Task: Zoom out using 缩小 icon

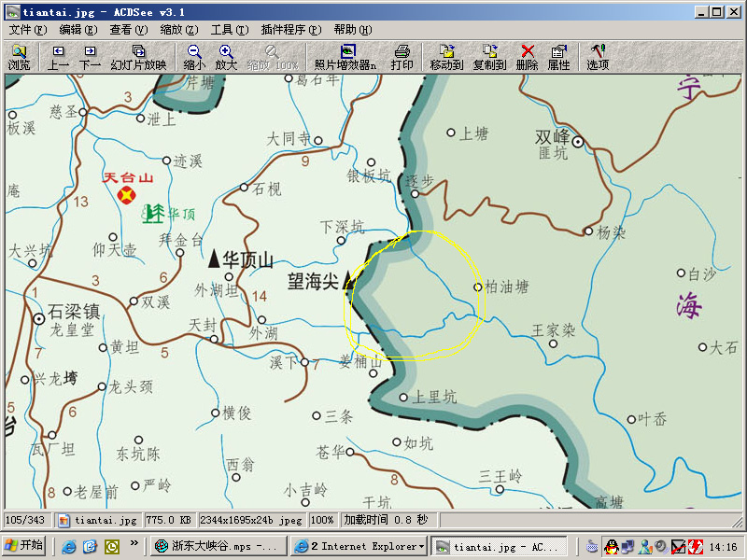Action: click(x=194, y=57)
